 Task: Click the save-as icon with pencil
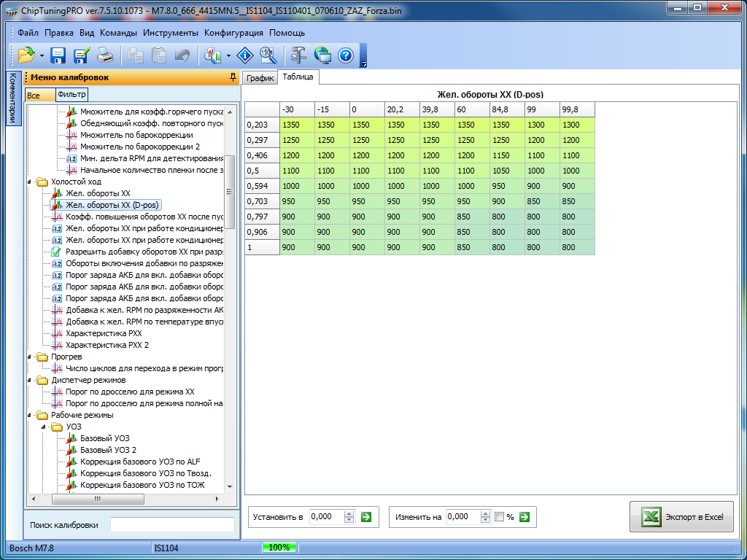coord(82,55)
